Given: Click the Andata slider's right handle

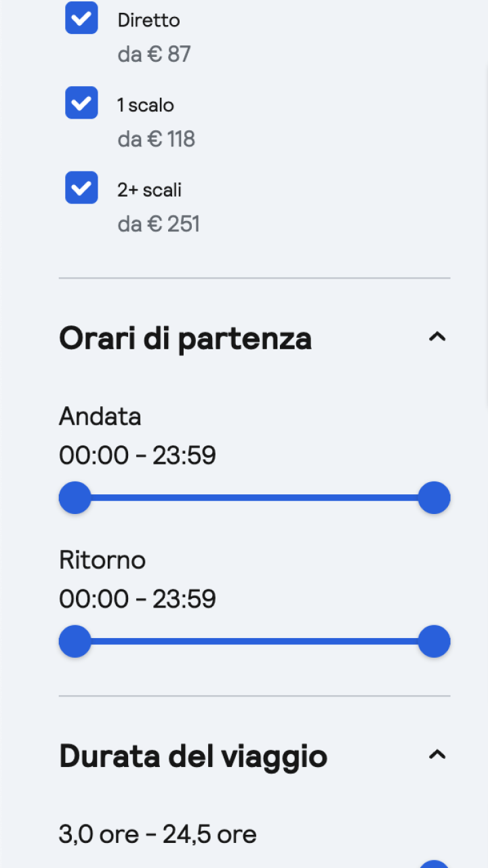Looking at the screenshot, I should [x=434, y=498].
